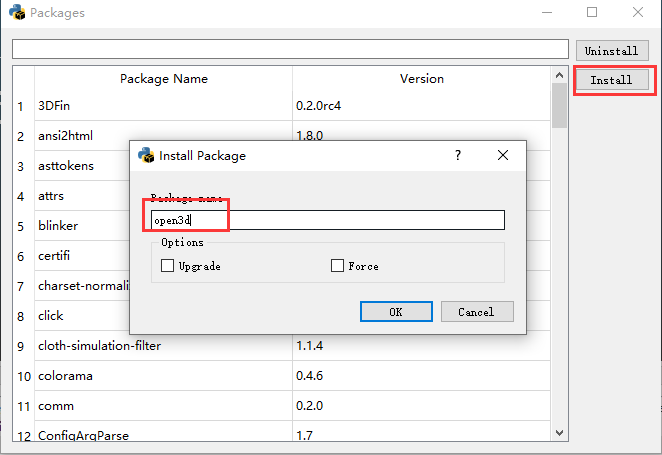Click the Install button
The image size is (662, 455).
[x=611, y=80]
